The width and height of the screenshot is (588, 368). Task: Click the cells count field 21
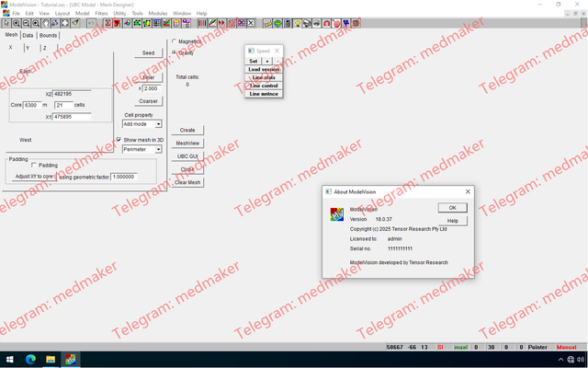coord(63,105)
